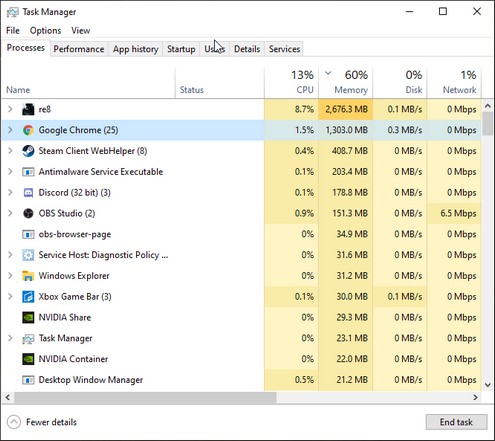Sort by the CPU column header

(292, 84)
